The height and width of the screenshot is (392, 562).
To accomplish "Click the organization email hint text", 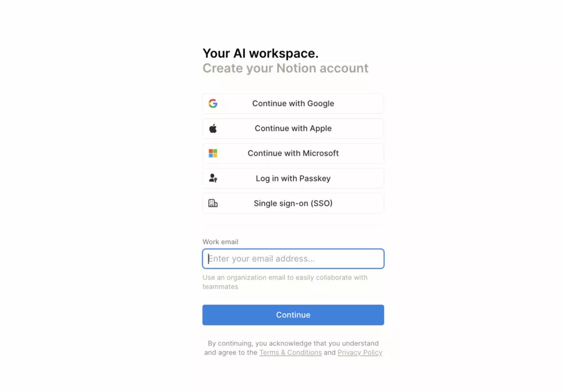I will [285, 282].
